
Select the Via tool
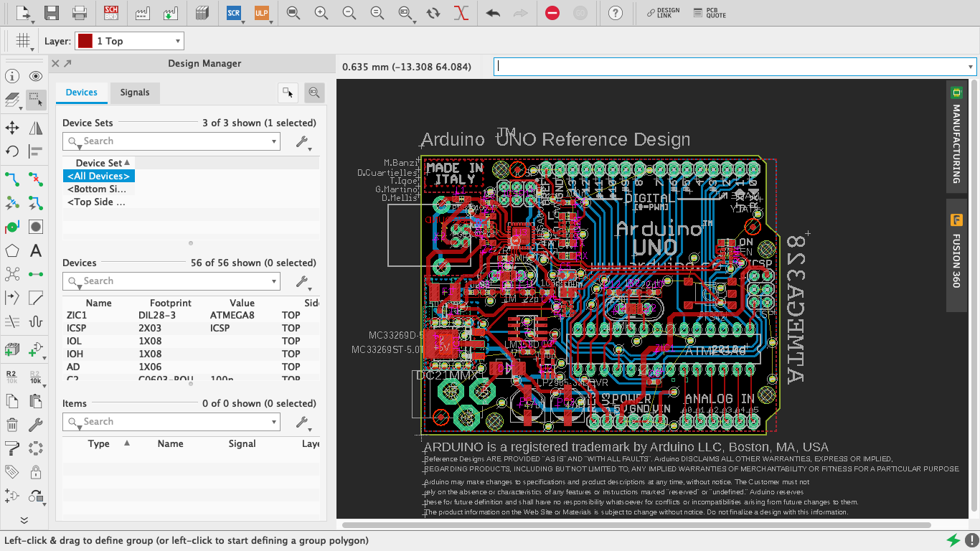coord(12,227)
